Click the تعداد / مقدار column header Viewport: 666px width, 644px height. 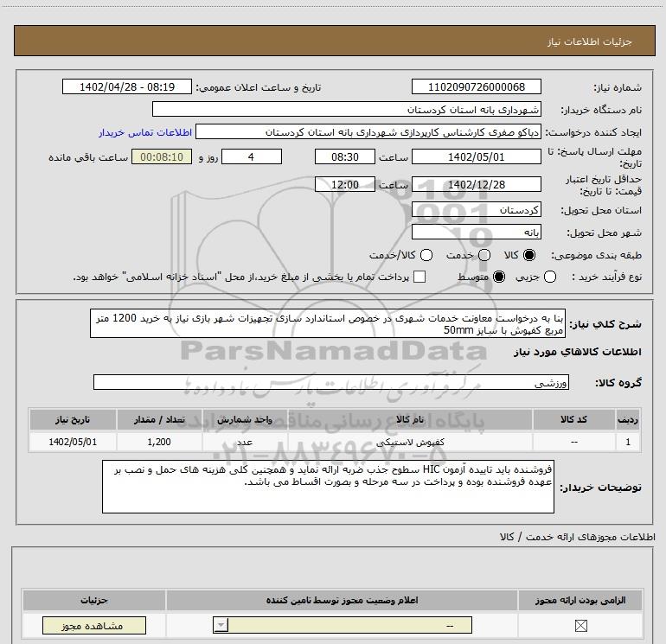pyautogui.click(x=159, y=419)
